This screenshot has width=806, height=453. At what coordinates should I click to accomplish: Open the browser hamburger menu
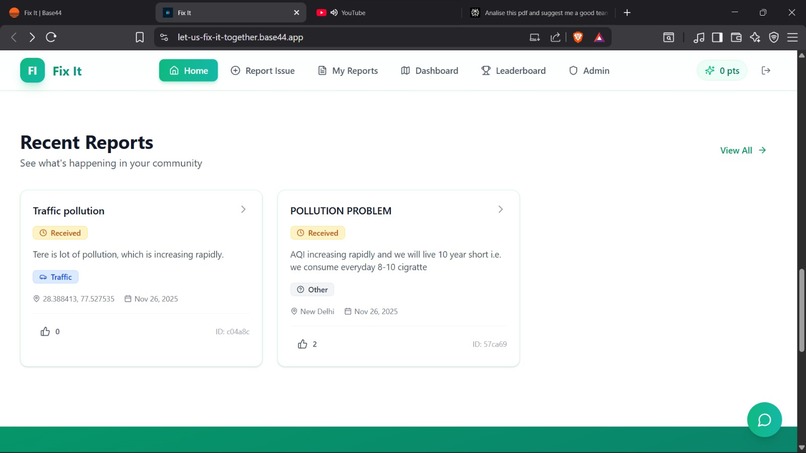coord(793,37)
